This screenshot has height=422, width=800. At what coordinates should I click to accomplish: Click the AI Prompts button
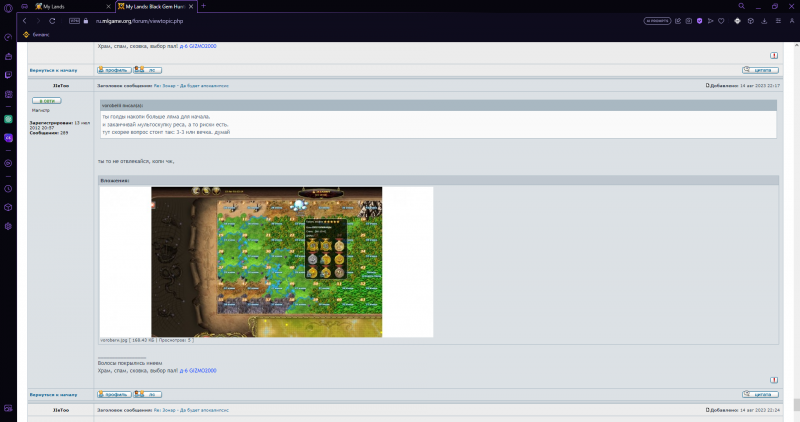coord(657,19)
